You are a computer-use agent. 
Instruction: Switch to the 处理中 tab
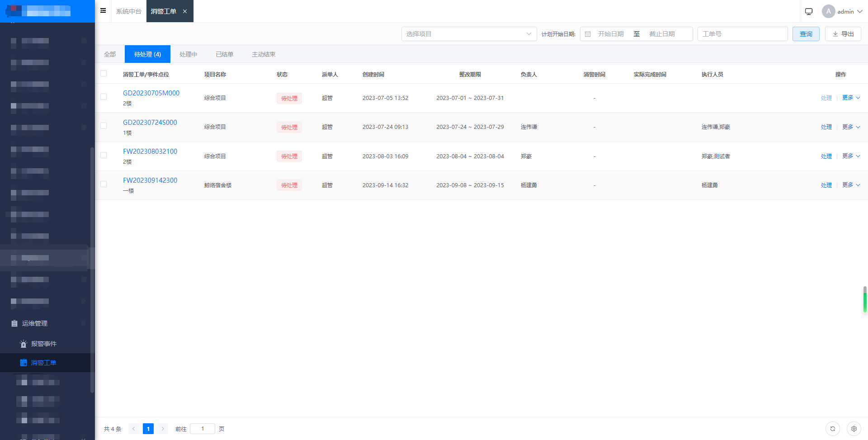(x=189, y=54)
